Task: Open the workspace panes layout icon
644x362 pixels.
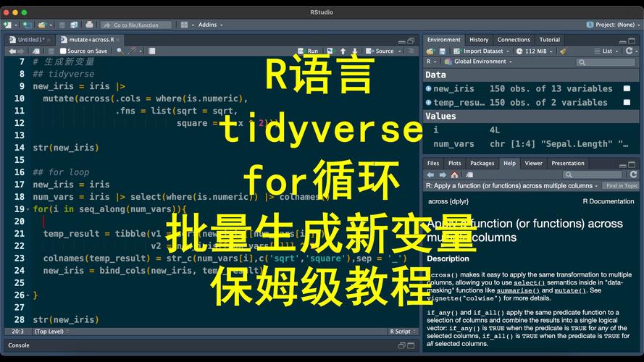Action: [185, 25]
